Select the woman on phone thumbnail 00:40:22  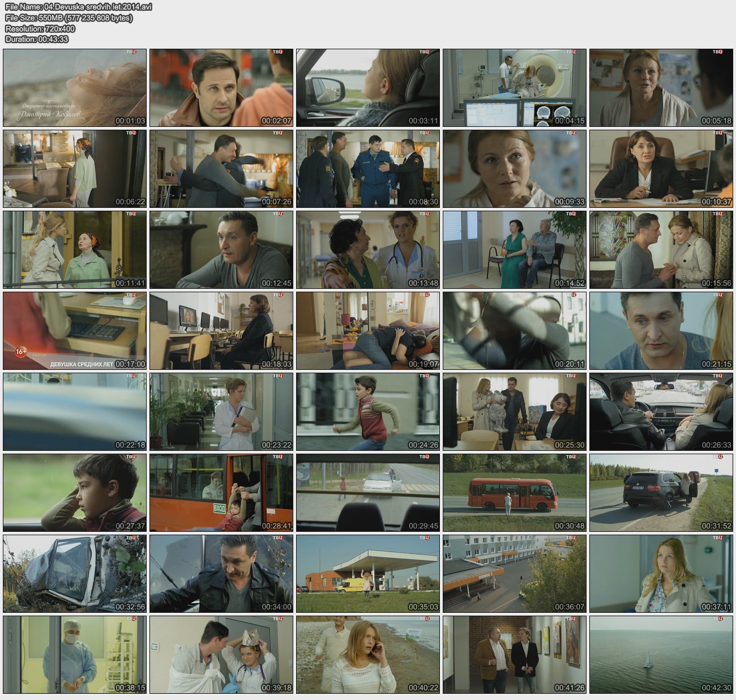[x=367, y=655]
